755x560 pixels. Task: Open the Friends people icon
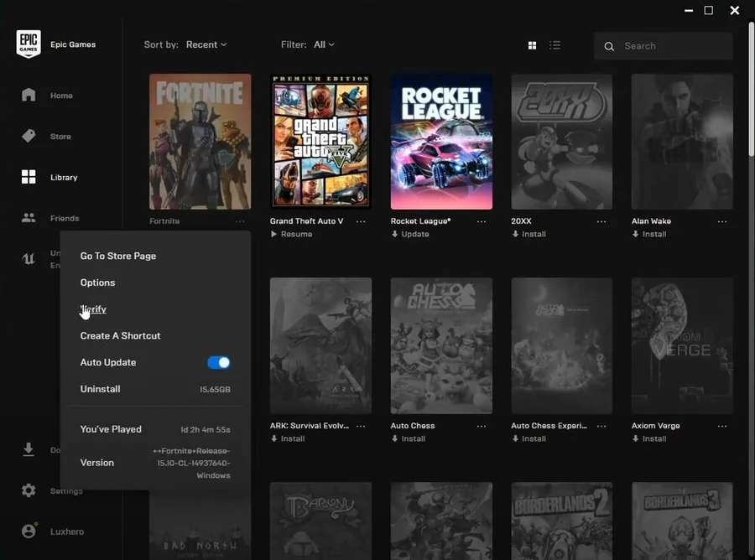[29, 218]
